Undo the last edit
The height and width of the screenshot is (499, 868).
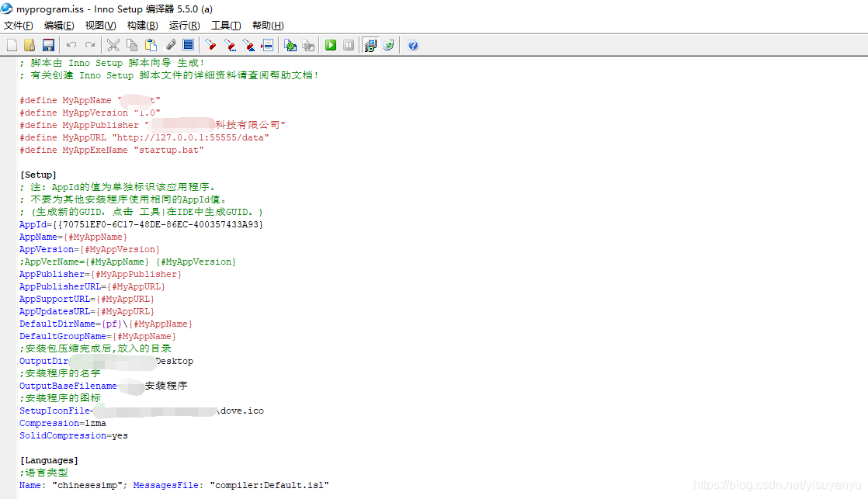71,45
